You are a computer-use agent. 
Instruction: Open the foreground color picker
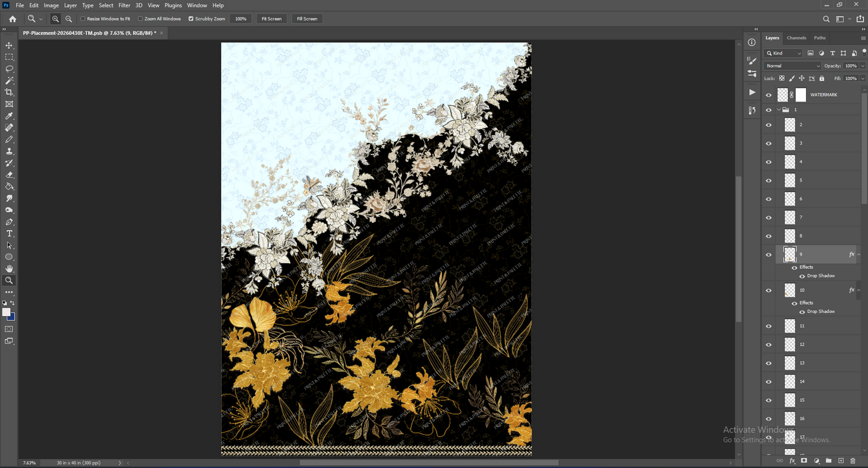[7, 312]
